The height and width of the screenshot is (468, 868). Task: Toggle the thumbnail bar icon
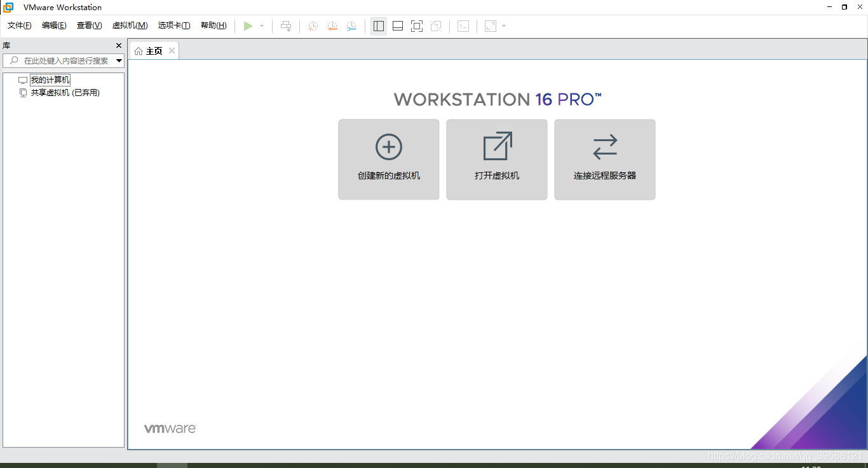(397, 26)
